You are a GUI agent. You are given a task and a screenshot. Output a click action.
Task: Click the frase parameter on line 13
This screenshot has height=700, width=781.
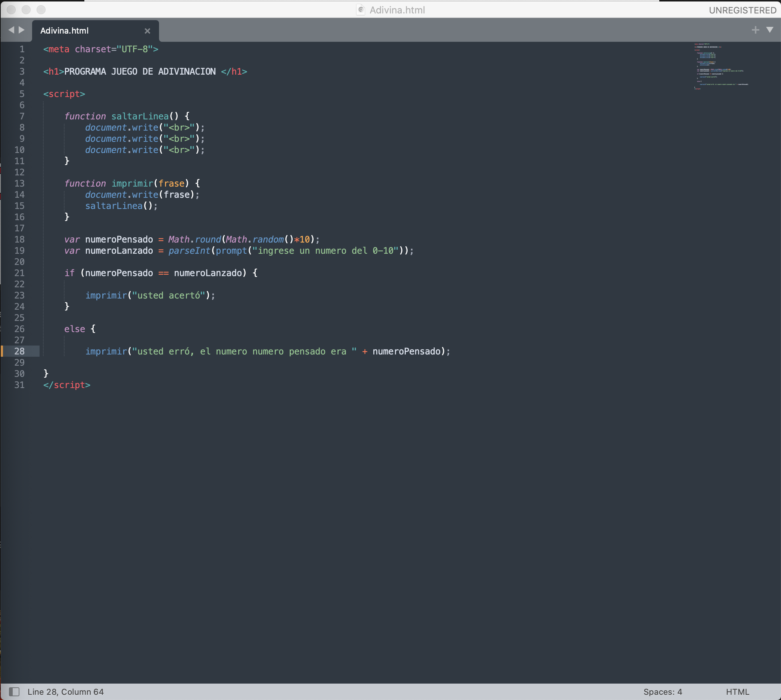tap(172, 184)
